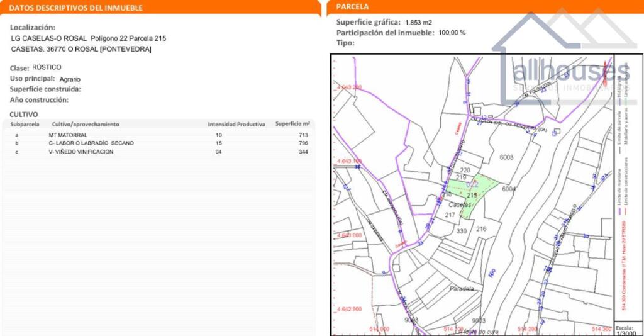The width and height of the screenshot is (644, 336).
Task: Click the 'CULTIVO' section title
Action: pyautogui.click(x=23, y=115)
